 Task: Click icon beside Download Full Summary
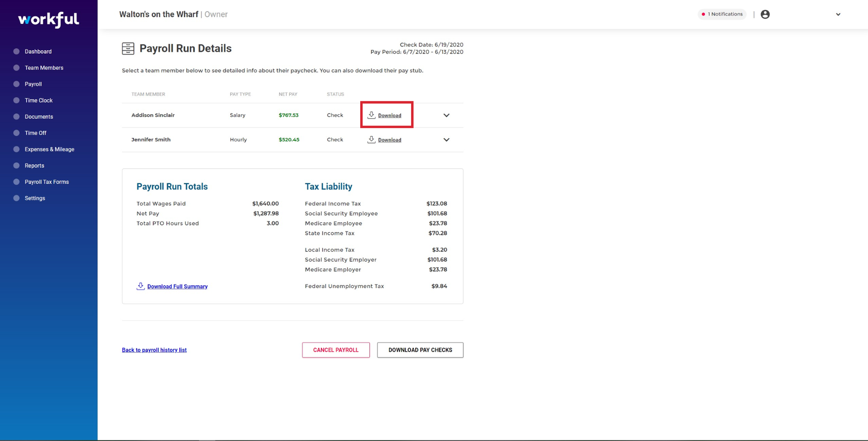140,286
